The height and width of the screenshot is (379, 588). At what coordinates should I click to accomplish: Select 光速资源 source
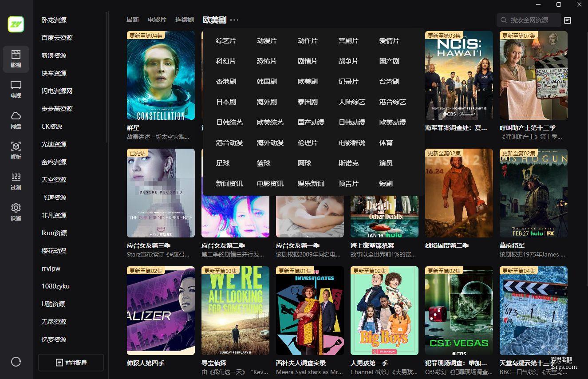pos(54,144)
